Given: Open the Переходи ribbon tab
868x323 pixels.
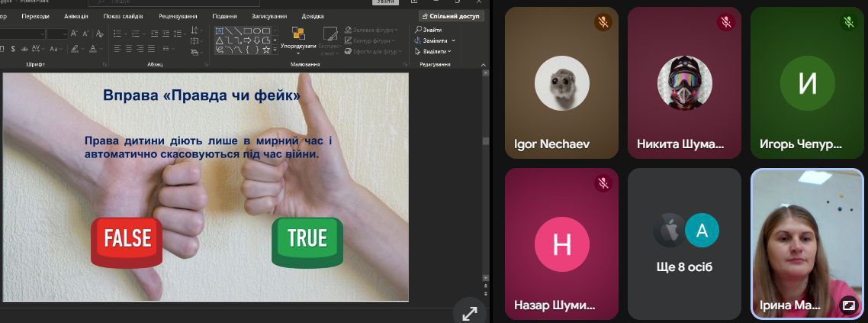Looking at the screenshot, I should click(x=35, y=16).
